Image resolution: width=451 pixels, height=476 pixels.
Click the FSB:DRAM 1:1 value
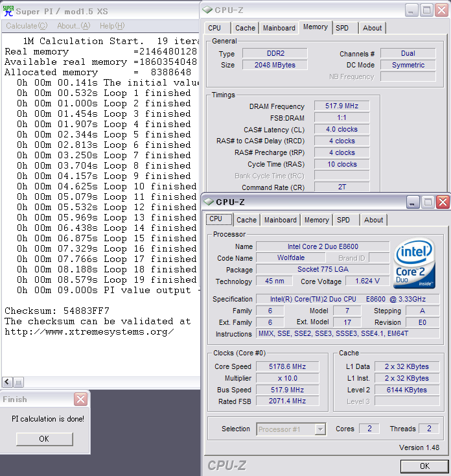(x=341, y=117)
